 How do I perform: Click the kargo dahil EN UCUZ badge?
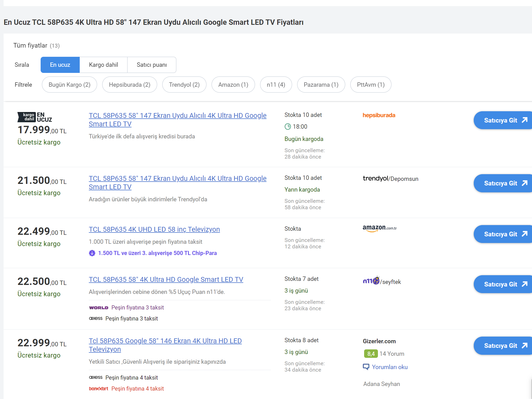coord(35,117)
